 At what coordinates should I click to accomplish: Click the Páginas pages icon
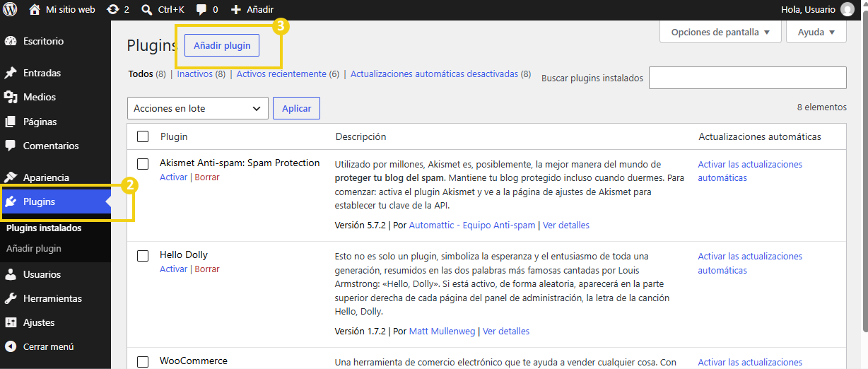tap(11, 122)
